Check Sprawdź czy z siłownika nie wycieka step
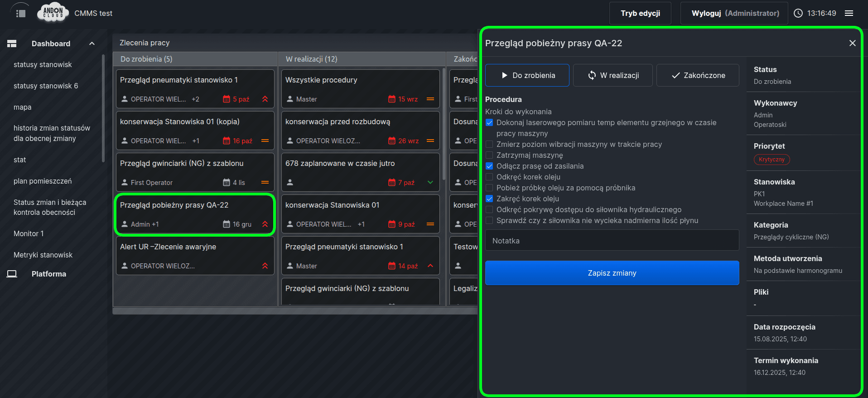Image resolution: width=868 pixels, height=398 pixels. coord(489,221)
